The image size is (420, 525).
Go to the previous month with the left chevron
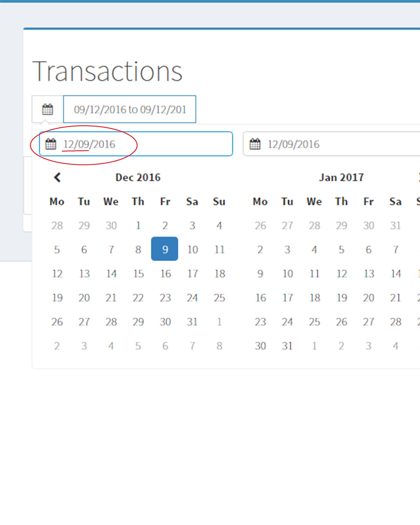point(57,177)
